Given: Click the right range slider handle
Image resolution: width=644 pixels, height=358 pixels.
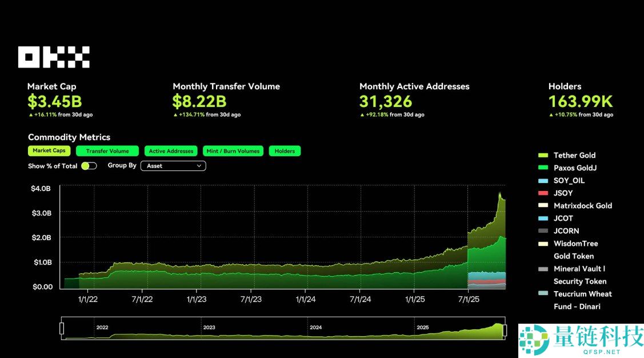Looking at the screenshot, I should coord(505,329).
